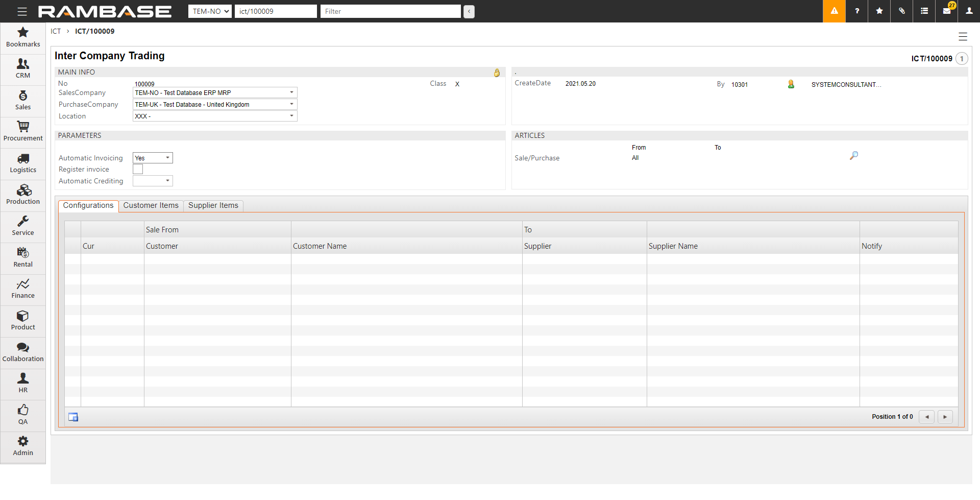
Task: Expand the Automatic Crediting dropdown
Action: coord(167,181)
